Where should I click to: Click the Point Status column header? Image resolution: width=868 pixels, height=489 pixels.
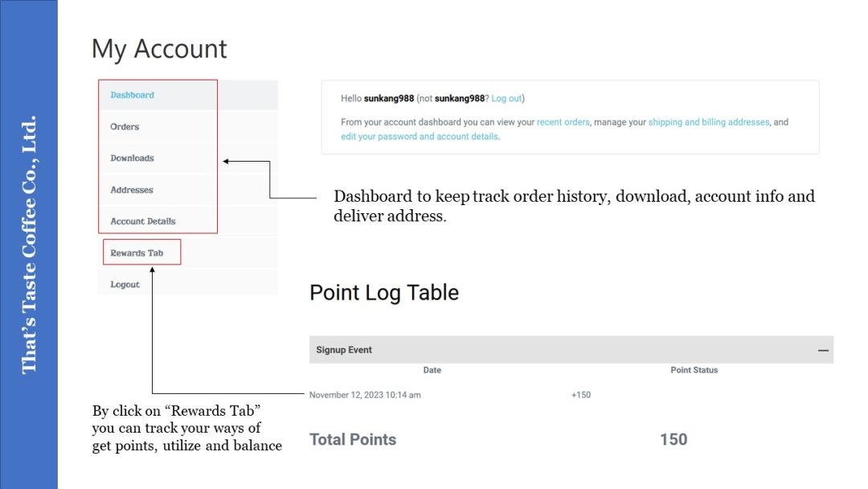point(694,370)
